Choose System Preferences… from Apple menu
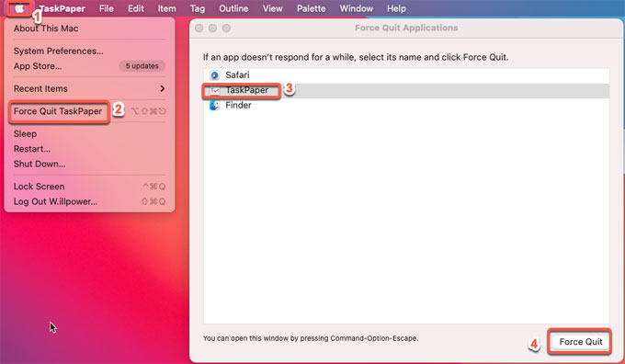The height and width of the screenshot is (364, 625). click(89, 51)
